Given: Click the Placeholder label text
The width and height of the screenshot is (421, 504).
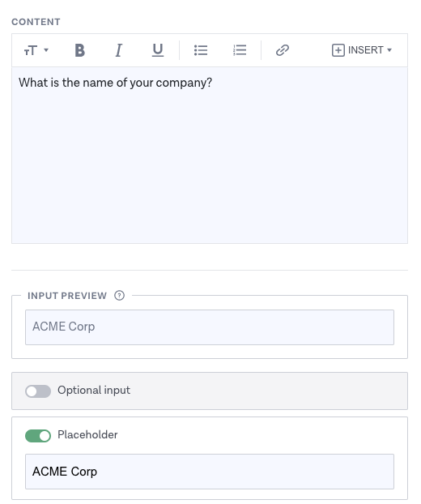Looking at the screenshot, I should (87, 434).
